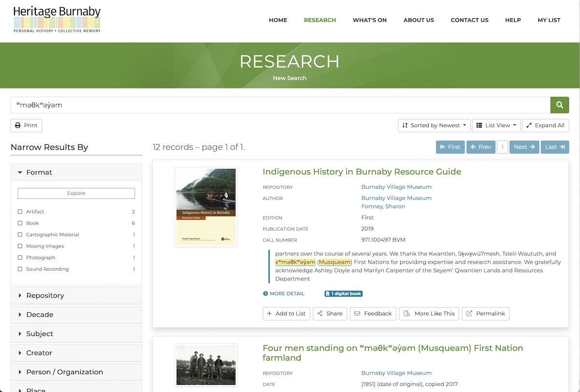
Task: Click the Share button
Action: [x=330, y=314]
